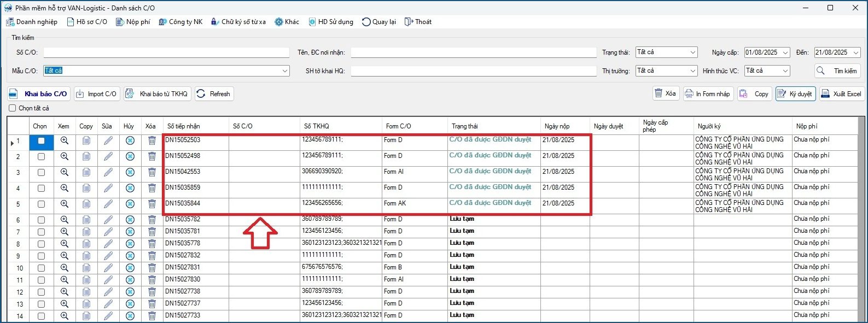View details of row DN15035781 magnifier

[65, 232]
